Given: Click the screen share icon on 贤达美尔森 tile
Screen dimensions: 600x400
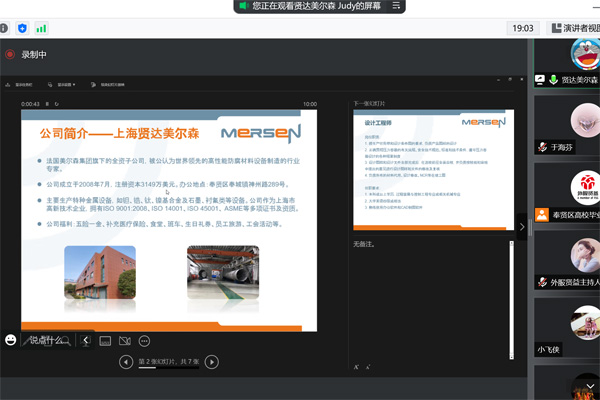Looking at the screenshot, I should [x=540, y=80].
